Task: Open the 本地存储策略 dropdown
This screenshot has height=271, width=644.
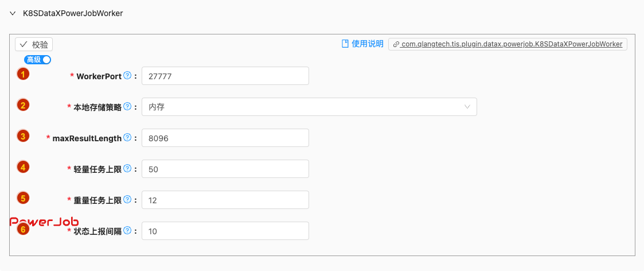Action: pos(309,107)
